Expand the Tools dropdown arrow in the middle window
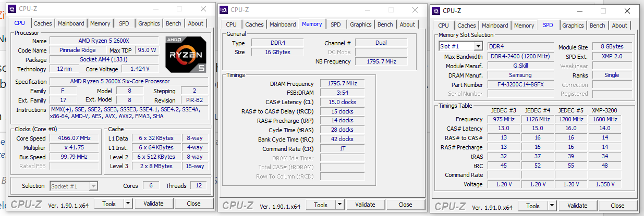644x216 pixels. tap(341, 205)
